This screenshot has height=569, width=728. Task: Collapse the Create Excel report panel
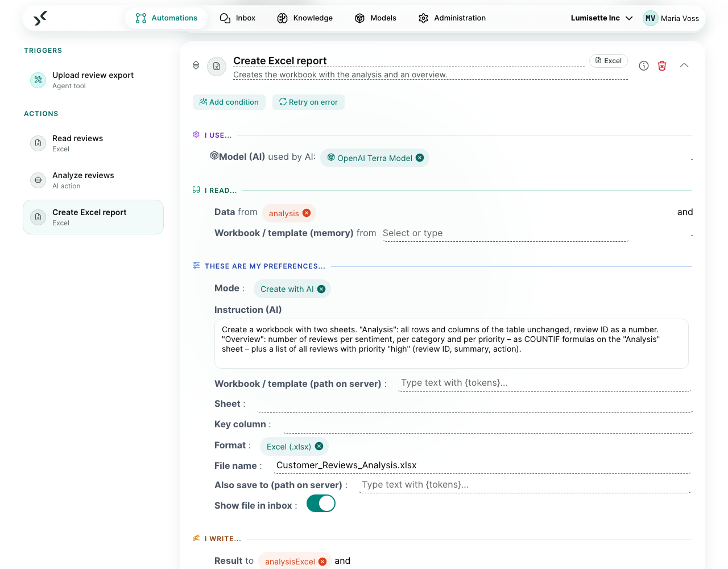(x=684, y=65)
